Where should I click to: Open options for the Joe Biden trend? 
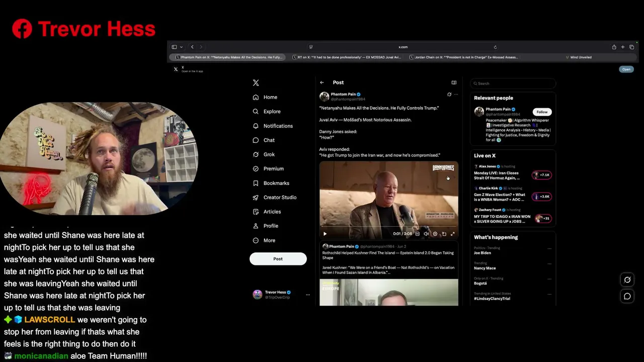[549, 248]
